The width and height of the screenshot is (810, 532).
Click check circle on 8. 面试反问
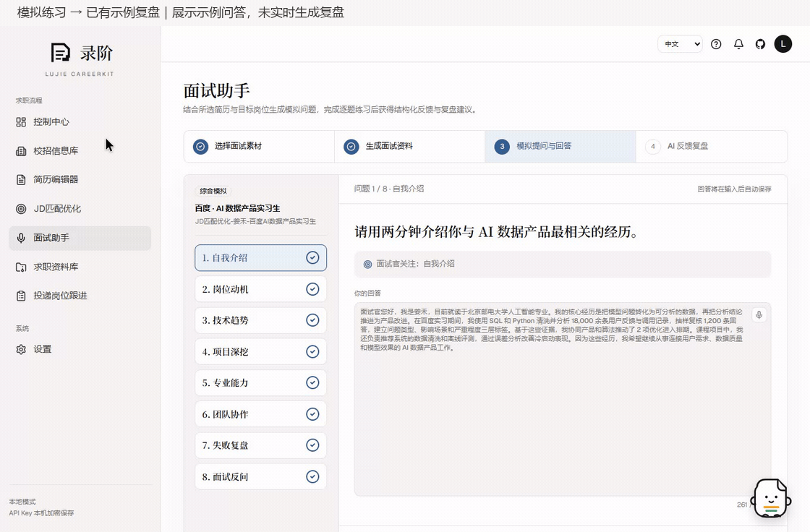(312, 477)
